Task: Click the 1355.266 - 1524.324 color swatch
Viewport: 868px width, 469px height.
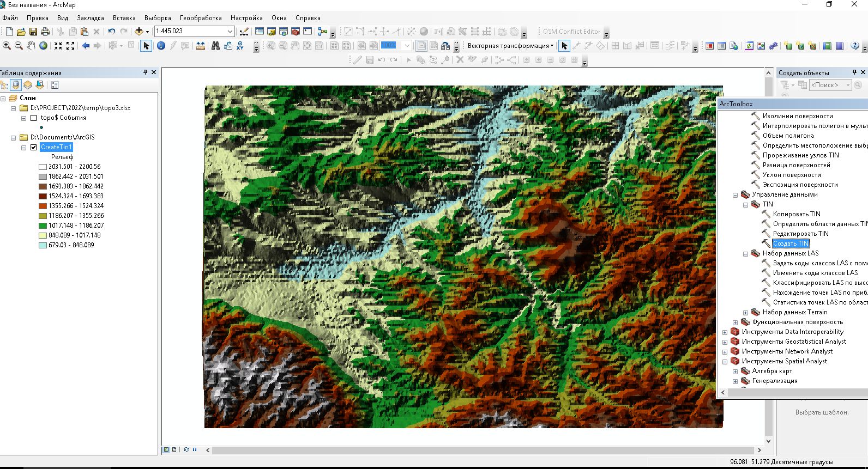Action: click(43, 206)
